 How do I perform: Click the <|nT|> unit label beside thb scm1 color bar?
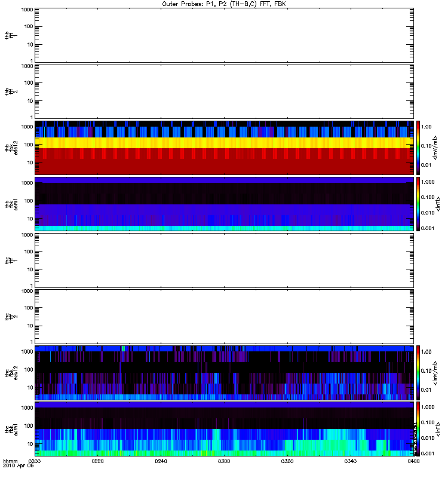pos(438,204)
